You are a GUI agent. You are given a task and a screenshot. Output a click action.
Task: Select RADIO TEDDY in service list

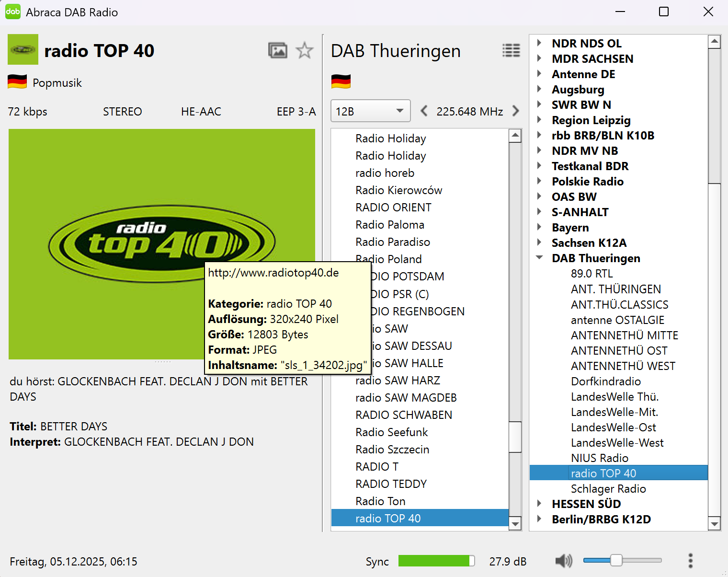click(391, 484)
